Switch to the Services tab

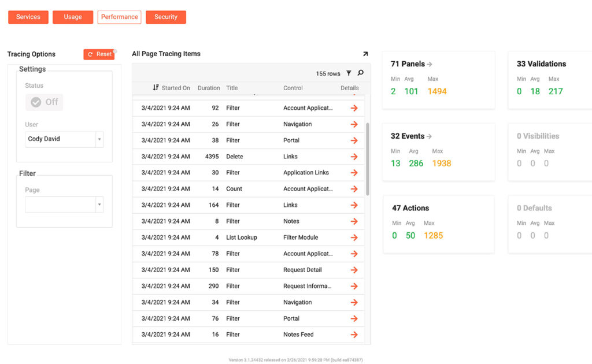click(x=28, y=17)
